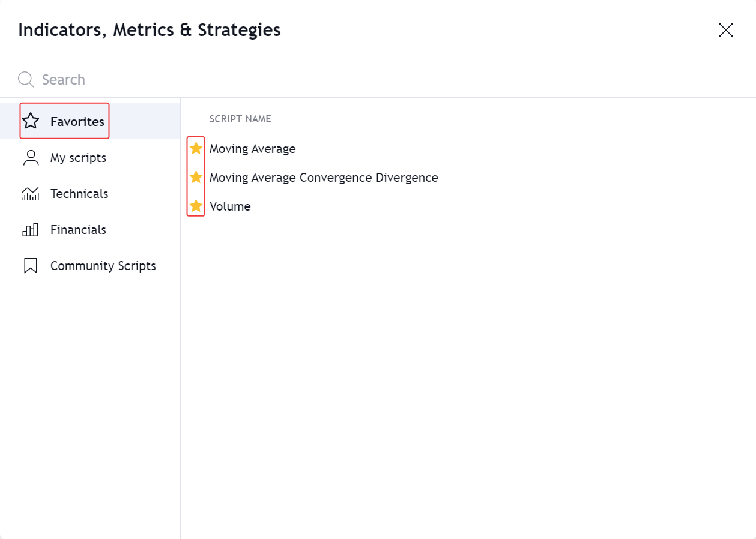Click the Financials bar chart icon
756x539 pixels.
(x=31, y=230)
